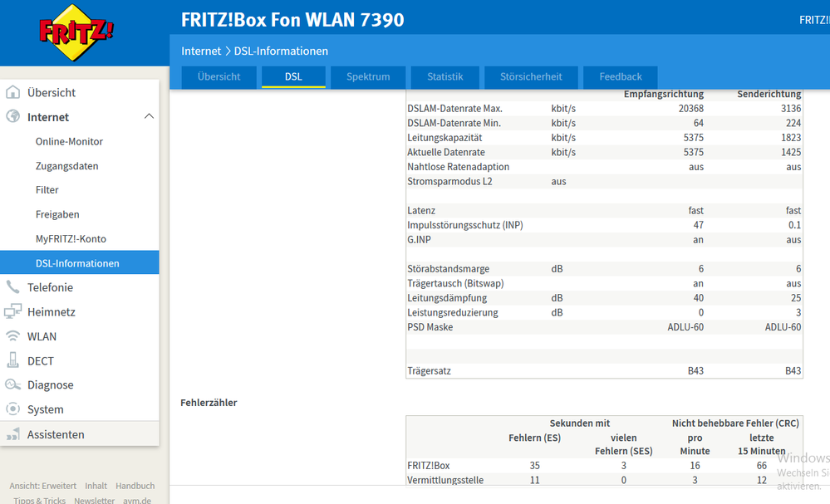Click the Aktuelle Datenrate row label
The width and height of the screenshot is (830, 504).
tap(445, 152)
